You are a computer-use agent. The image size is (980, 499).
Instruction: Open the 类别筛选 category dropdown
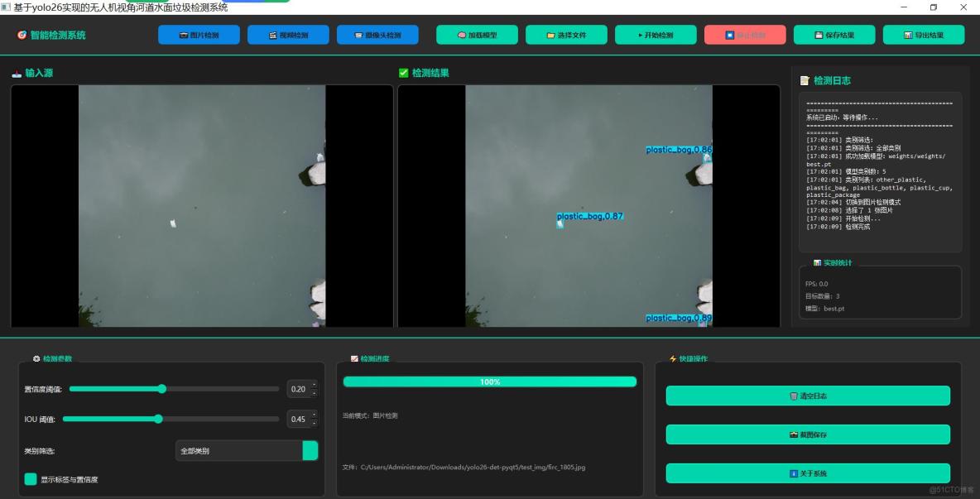coord(238,451)
